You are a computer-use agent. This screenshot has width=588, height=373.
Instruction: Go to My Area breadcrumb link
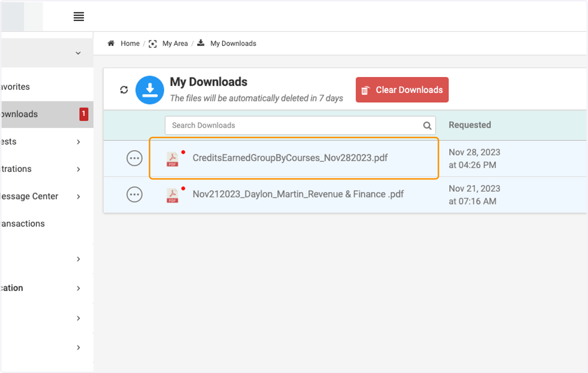tap(175, 44)
